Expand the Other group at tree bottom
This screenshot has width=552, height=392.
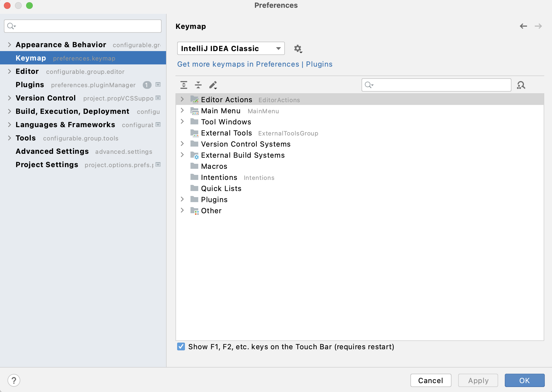click(182, 210)
